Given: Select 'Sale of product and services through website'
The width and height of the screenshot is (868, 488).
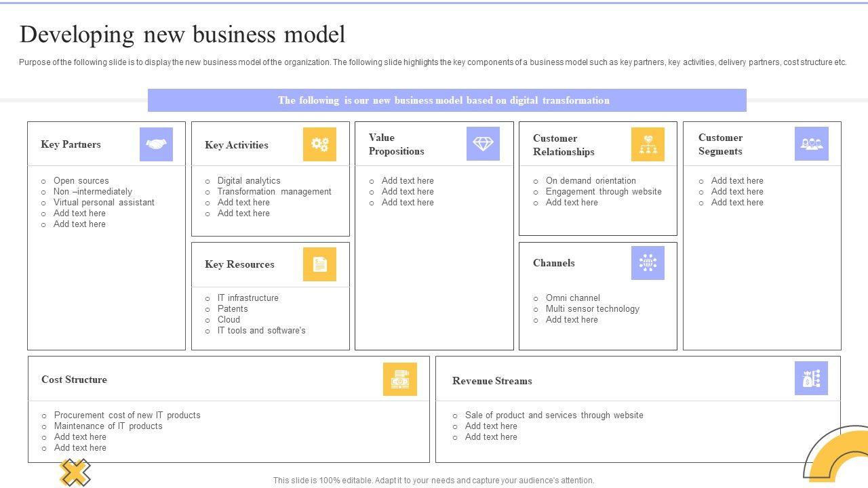Looking at the screenshot, I should pyautogui.click(x=553, y=415).
